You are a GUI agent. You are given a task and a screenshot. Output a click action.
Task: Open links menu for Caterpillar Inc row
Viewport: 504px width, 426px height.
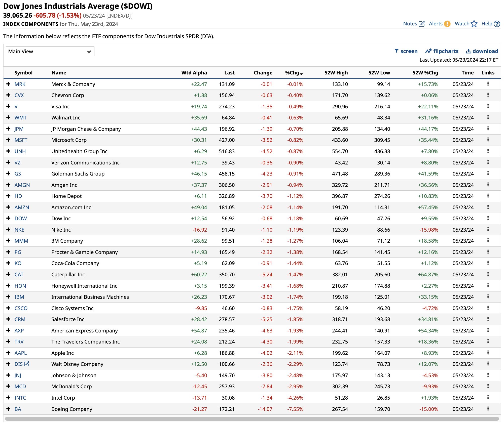pos(488,274)
